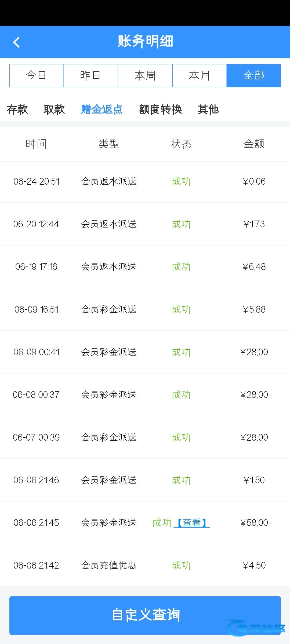Switch to 本月 filter tab
This screenshot has width=290, height=644.
tap(199, 75)
